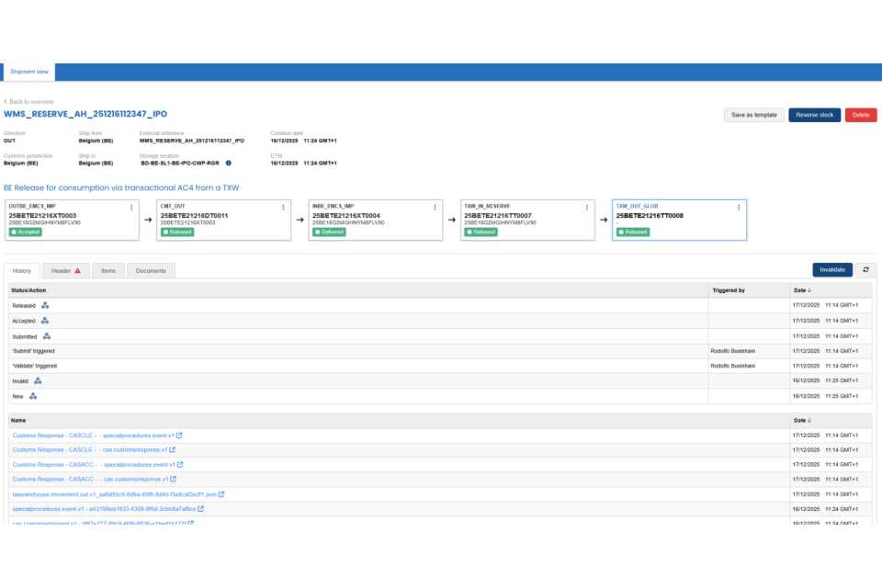Open the three-dot menu on TXW_IN_RESERVE card

point(587,208)
